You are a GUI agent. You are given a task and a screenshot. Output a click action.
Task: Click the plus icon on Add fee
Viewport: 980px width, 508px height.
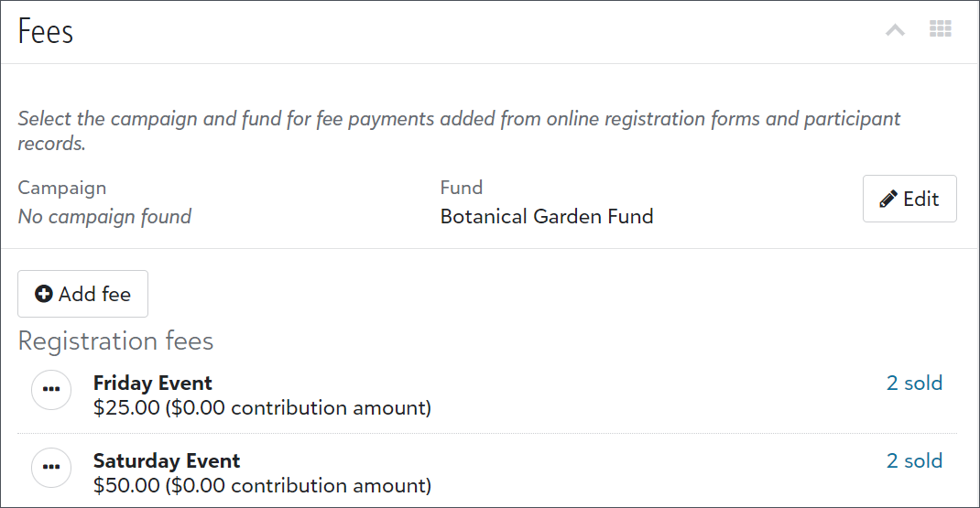click(x=44, y=294)
